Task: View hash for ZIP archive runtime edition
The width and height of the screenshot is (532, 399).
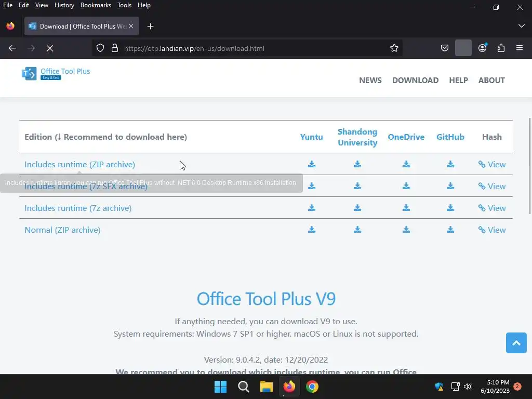Action: (x=492, y=164)
